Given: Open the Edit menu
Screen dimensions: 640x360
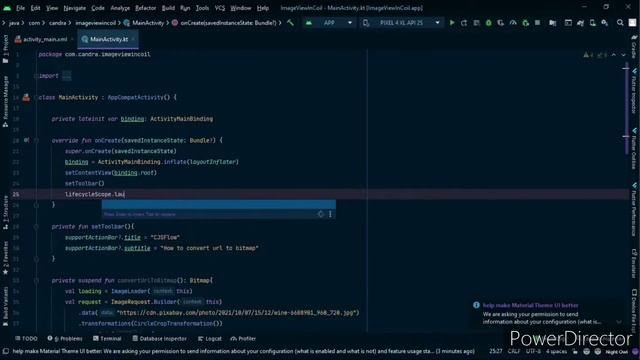Looking at the screenshot, I should tap(36, 8).
